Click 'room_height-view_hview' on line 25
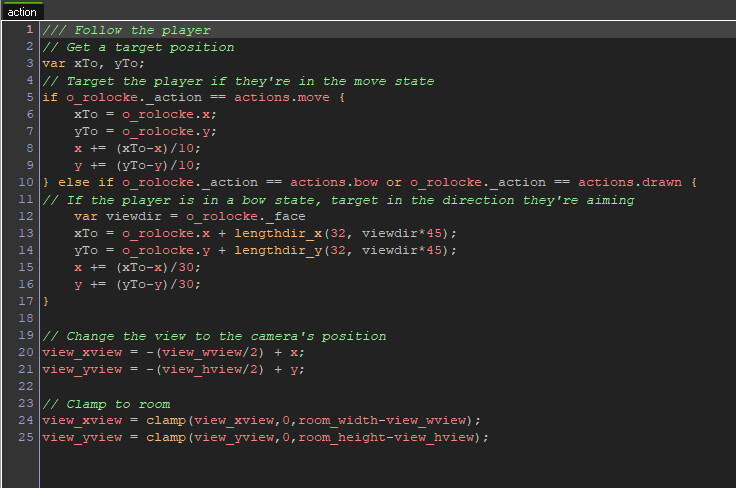Screen dimensions: 736x488 click(386, 437)
